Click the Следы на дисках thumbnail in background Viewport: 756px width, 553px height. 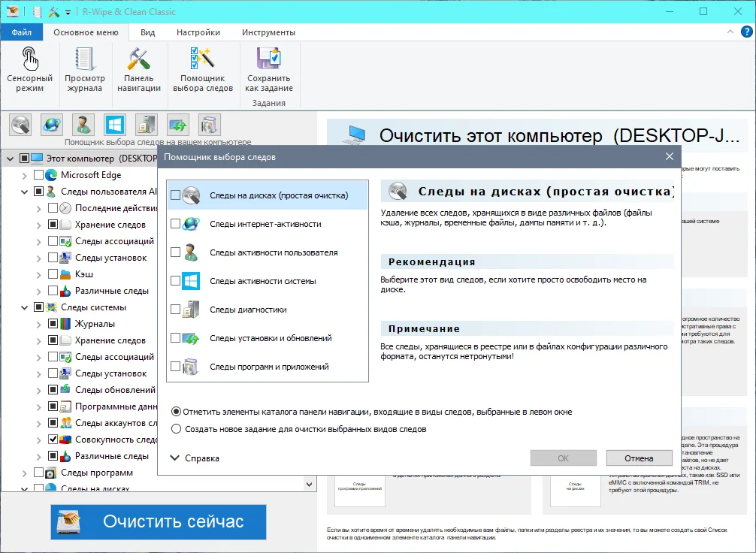point(575,489)
